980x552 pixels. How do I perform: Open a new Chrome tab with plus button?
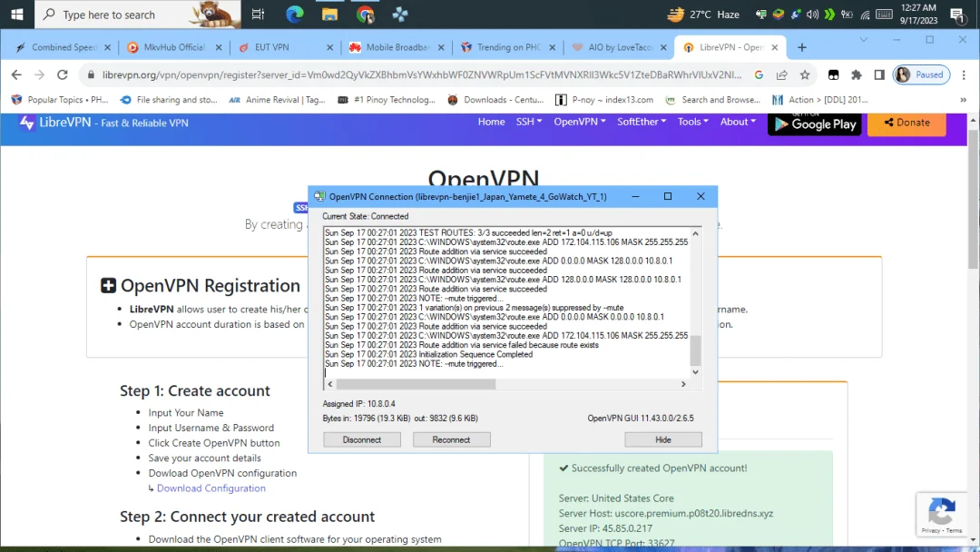[x=802, y=47]
